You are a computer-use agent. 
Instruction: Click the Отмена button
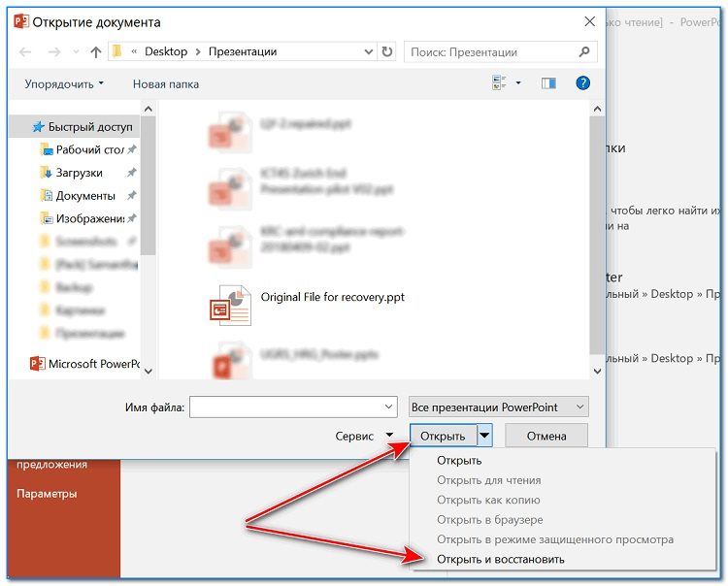coord(546,436)
